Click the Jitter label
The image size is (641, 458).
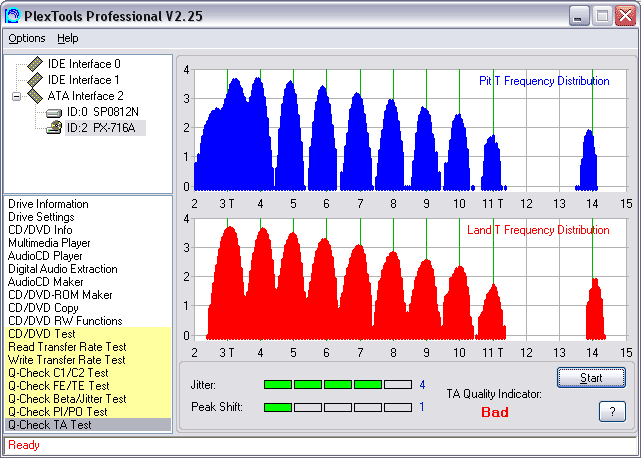pyautogui.click(x=203, y=385)
